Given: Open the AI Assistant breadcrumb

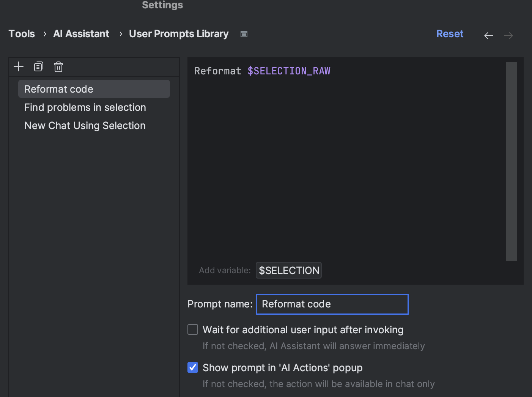Looking at the screenshot, I should pyautogui.click(x=81, y=34).
